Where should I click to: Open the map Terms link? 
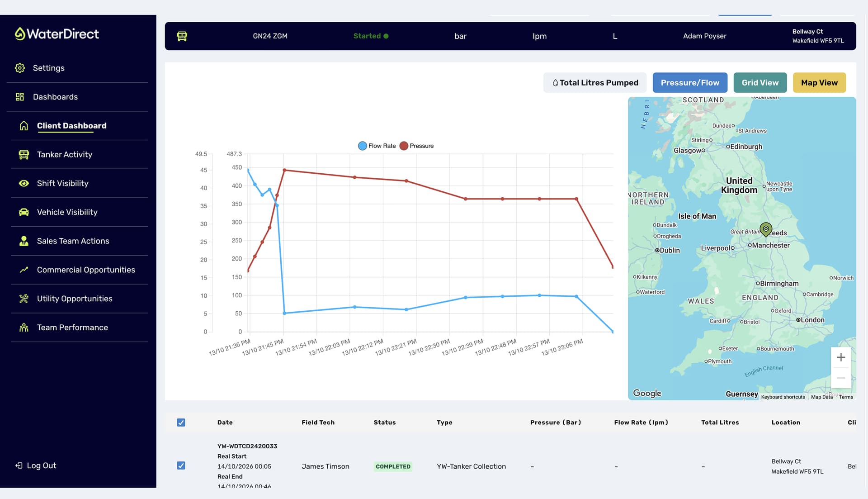(x=846, y=397)
